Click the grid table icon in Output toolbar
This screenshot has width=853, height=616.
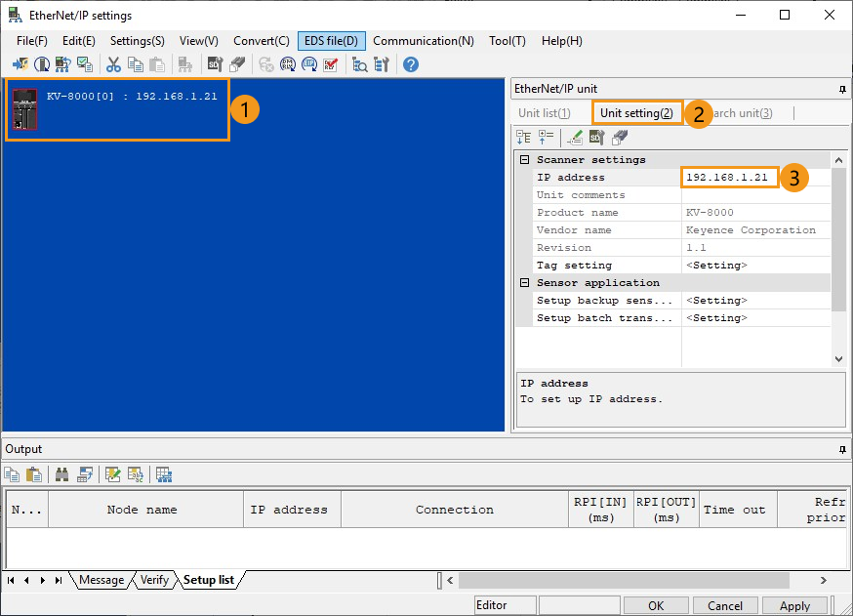[164, 475]
